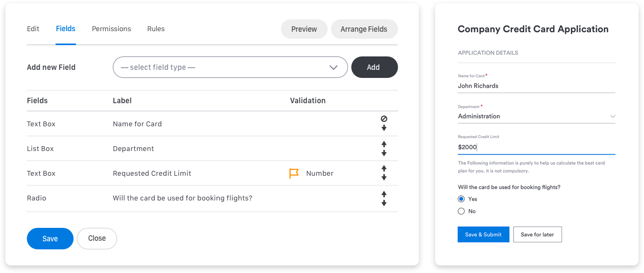Move Requested Credit Limit field up
The width and height of the screenshot is (644, 273).
click(384, 169)
